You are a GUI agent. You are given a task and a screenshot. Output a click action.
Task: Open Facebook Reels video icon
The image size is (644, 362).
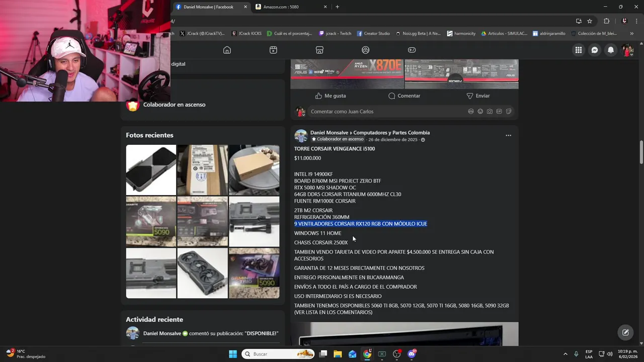click(x=273, y=50)
